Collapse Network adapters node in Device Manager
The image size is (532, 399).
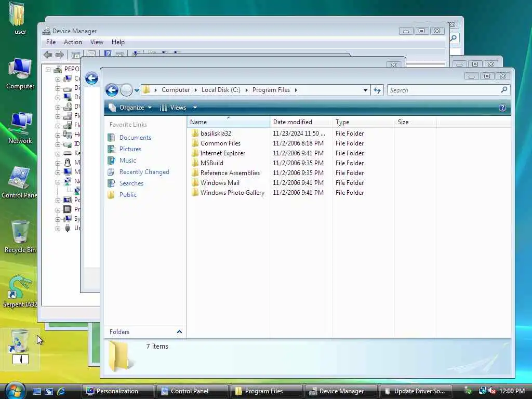pyautogui.click(x=58, y=181)
